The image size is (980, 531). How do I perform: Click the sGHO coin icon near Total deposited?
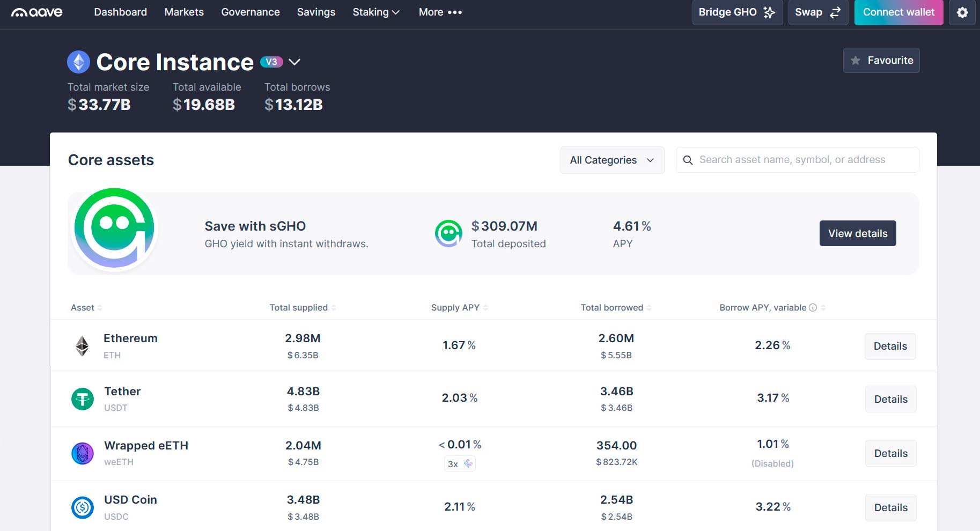click(x=448, y=233)
